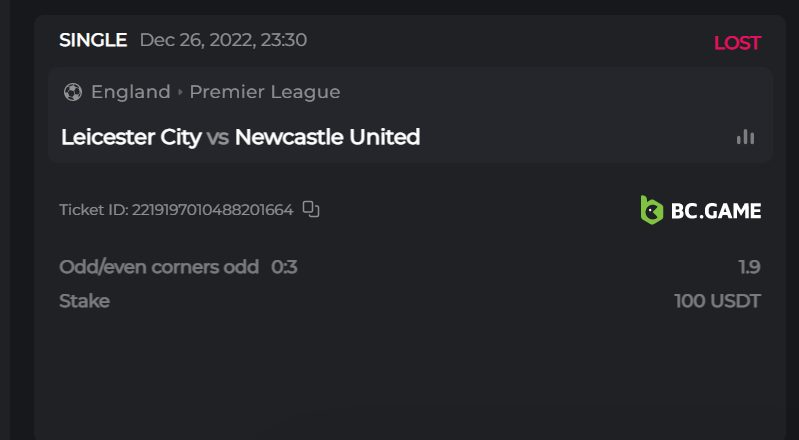Open match statistics bar chart icon
Screen dimensions: 799x440
click(745, 137)
